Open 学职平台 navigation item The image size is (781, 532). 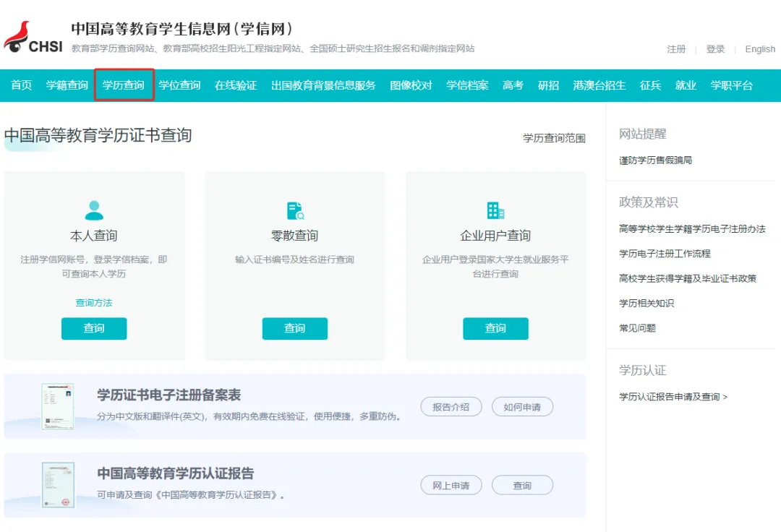tap(732, 85)
